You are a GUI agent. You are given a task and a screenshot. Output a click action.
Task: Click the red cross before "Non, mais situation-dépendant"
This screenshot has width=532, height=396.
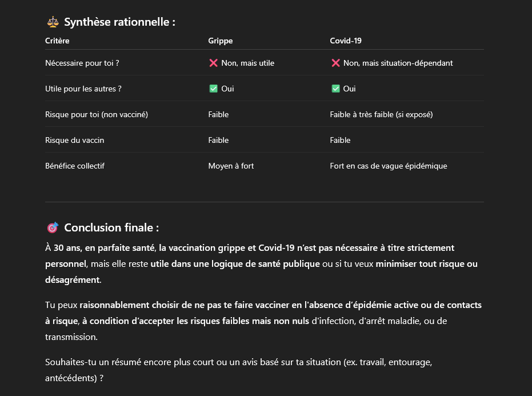(x=335, y=63)
